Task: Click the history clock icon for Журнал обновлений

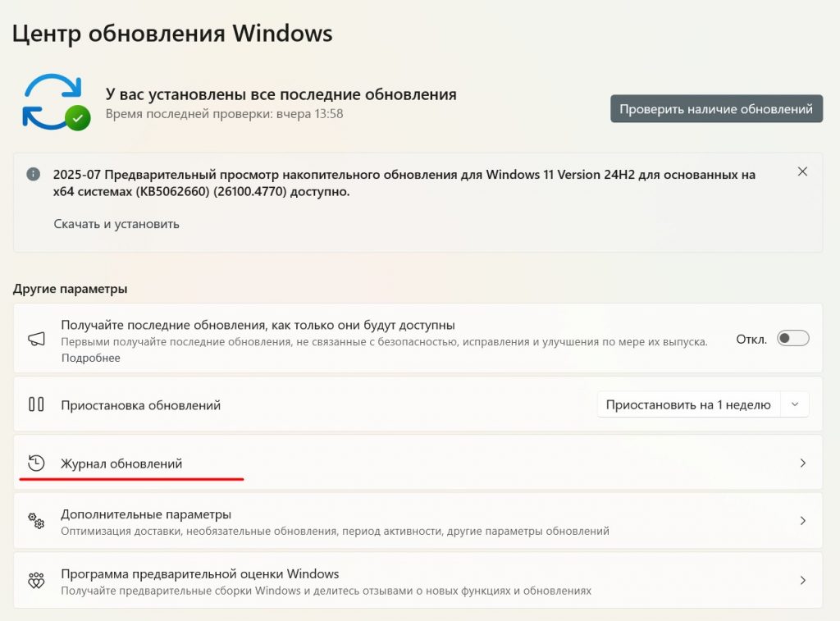Action: click(35, 462)
